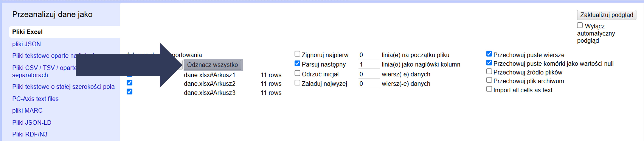
Task: Deselect the dane.xlsx#Arkusz2 sheet checkbox
Action: coord(130,83)
